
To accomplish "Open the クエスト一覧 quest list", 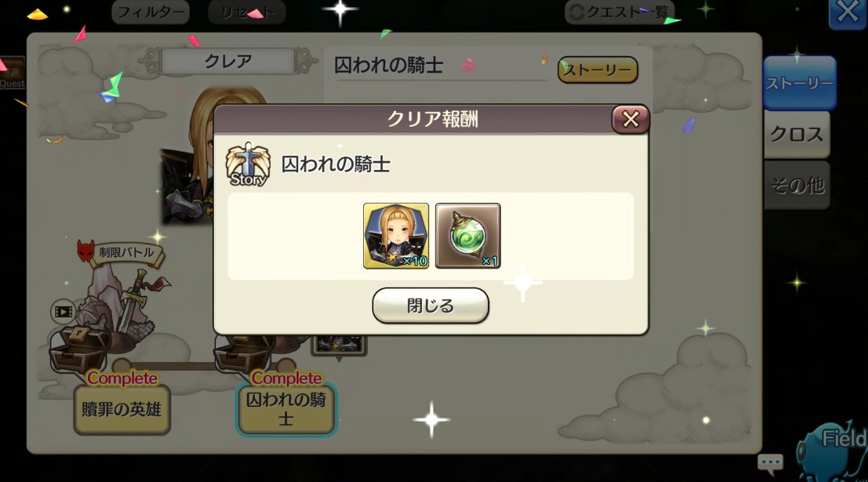I will point(620,12).
